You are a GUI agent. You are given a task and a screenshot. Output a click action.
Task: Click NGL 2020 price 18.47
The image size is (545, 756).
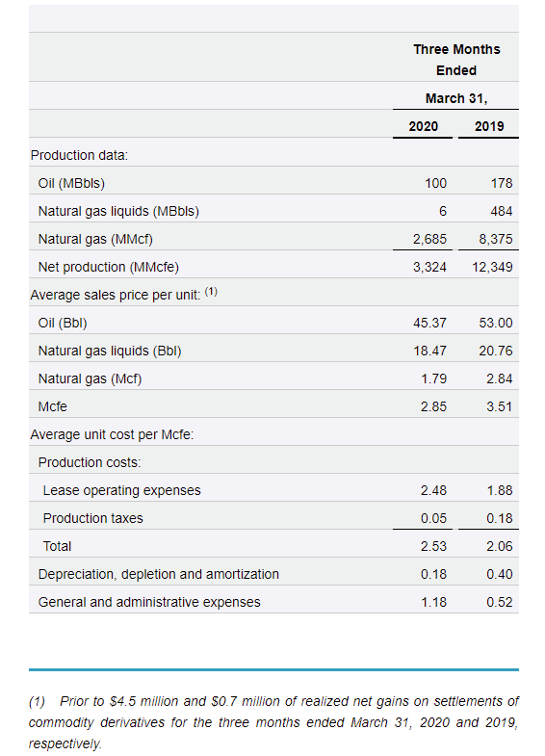click(x=429, y=351)
